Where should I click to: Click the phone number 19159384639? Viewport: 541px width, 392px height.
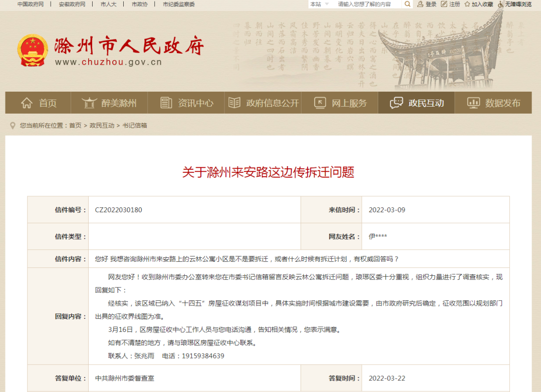tap(203, 356)
